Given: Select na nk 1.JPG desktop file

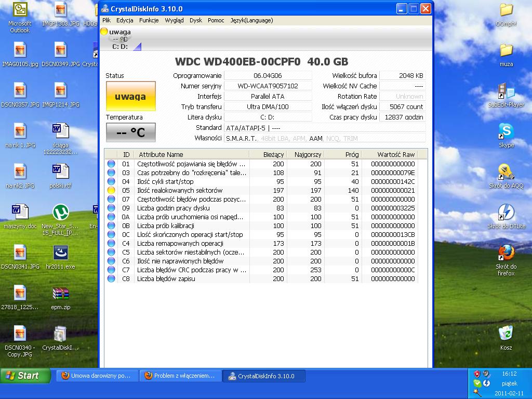Looking at the screenshot, I should pos(20,136).
